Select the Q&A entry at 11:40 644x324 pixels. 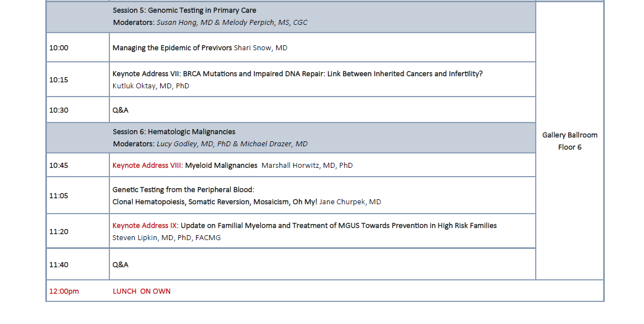click(x=120, y=265)
